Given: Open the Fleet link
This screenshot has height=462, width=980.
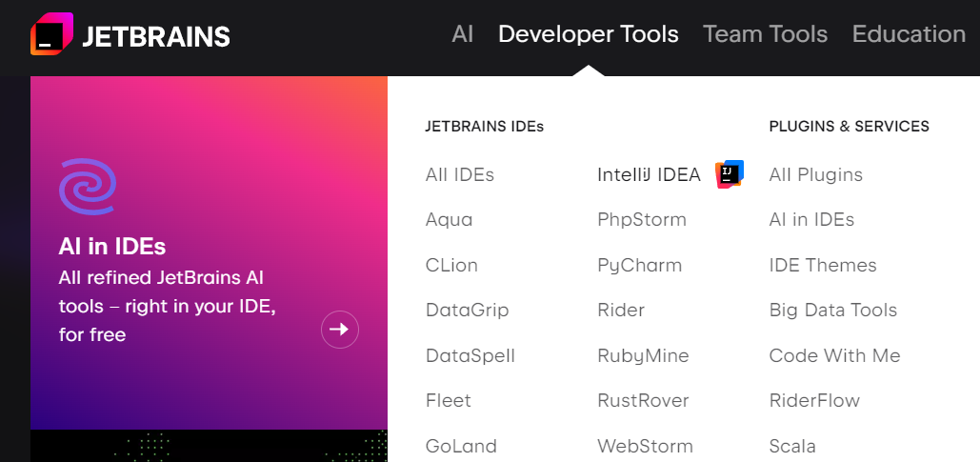Looking at the screenshot, I should pyautogui.click(x=449, y=401).
